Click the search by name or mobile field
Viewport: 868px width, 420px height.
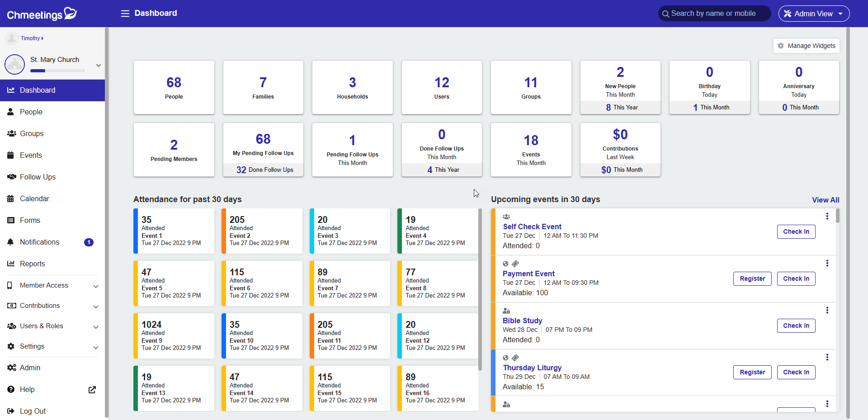click(714, 14)
